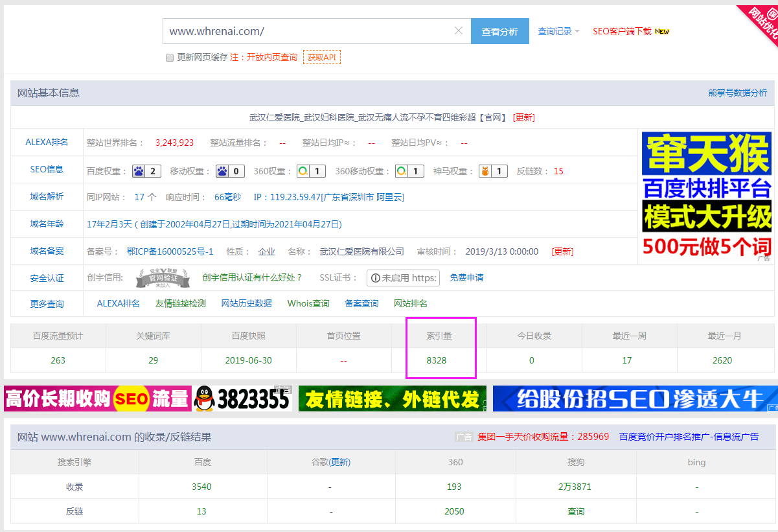Viewport: 778px width, 532px height.
Task: Click Baidu 收录 value 3540
Action: (x=201, y=487)
